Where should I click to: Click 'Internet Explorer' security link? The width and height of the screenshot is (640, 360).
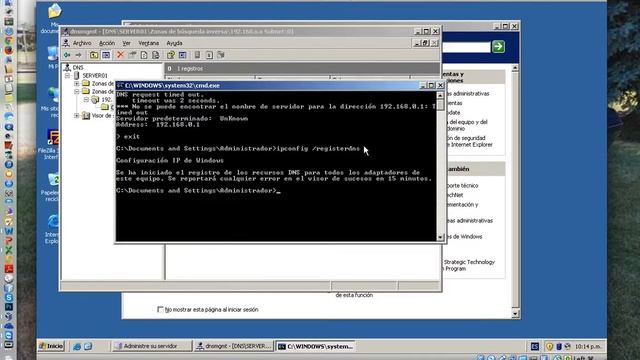pos(471,144)
